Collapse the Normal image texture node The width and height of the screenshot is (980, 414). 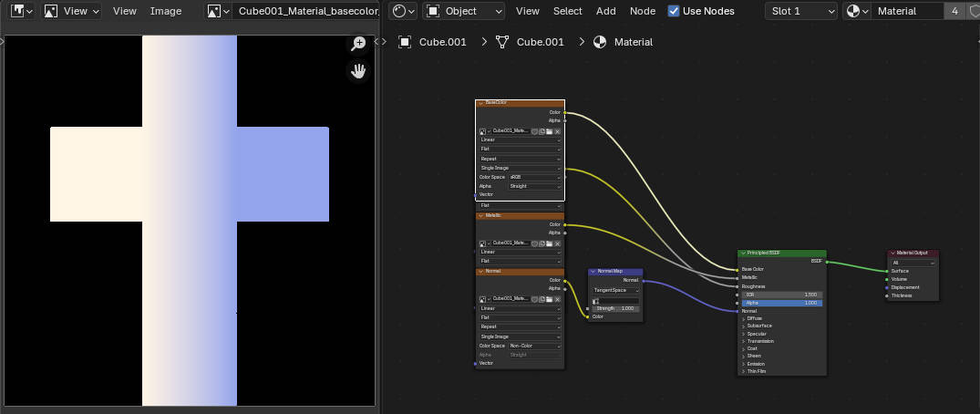481,272
